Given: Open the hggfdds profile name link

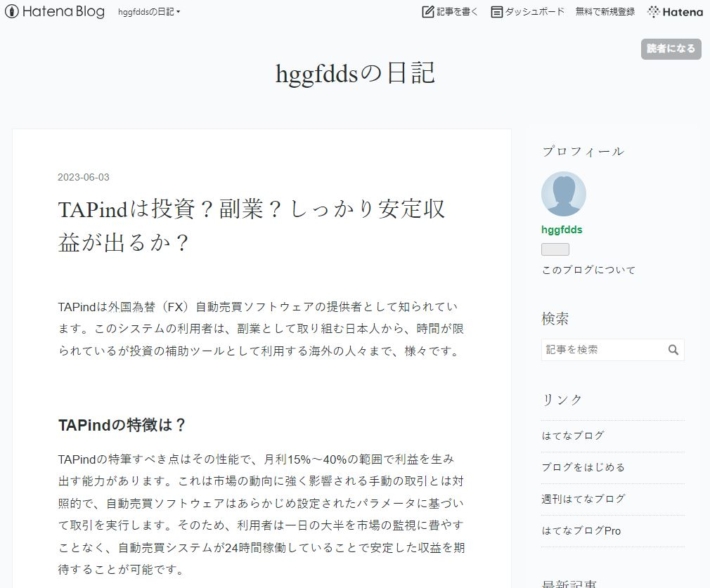Looking at the screenshot, I should coord(562,229).
